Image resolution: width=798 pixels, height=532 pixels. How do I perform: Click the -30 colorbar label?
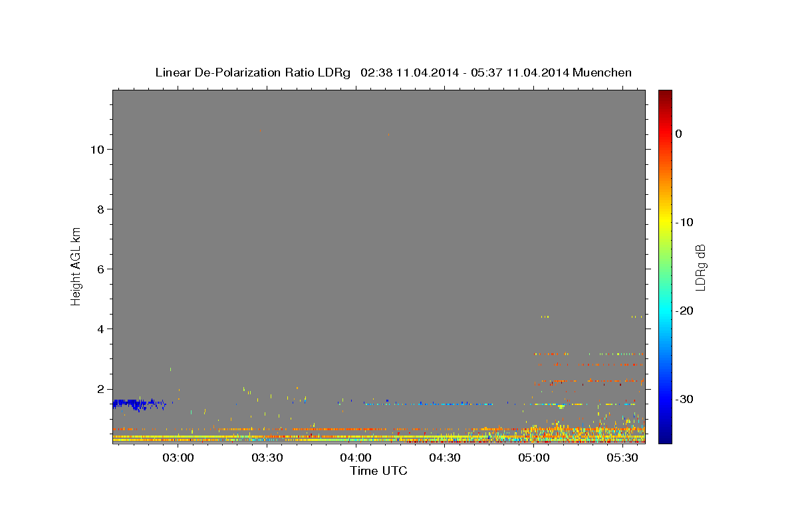[685, 399]
